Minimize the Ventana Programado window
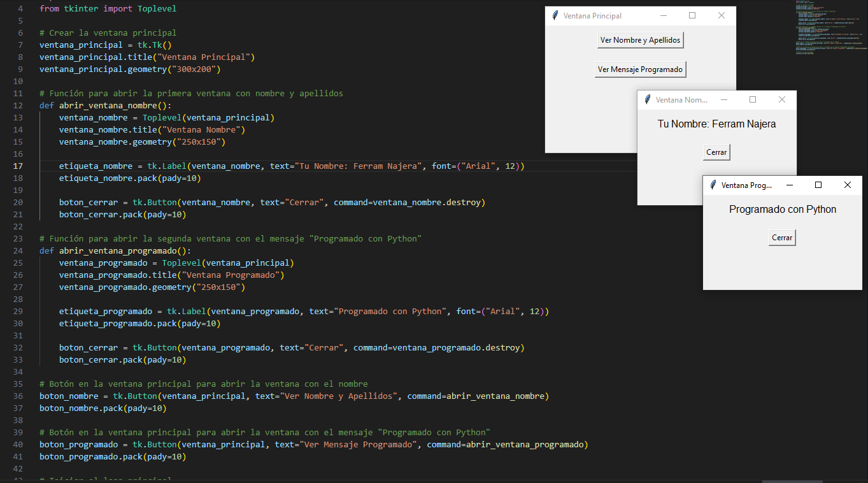The height and width of the screenshot is (483, 868). [x=790, y=185]
